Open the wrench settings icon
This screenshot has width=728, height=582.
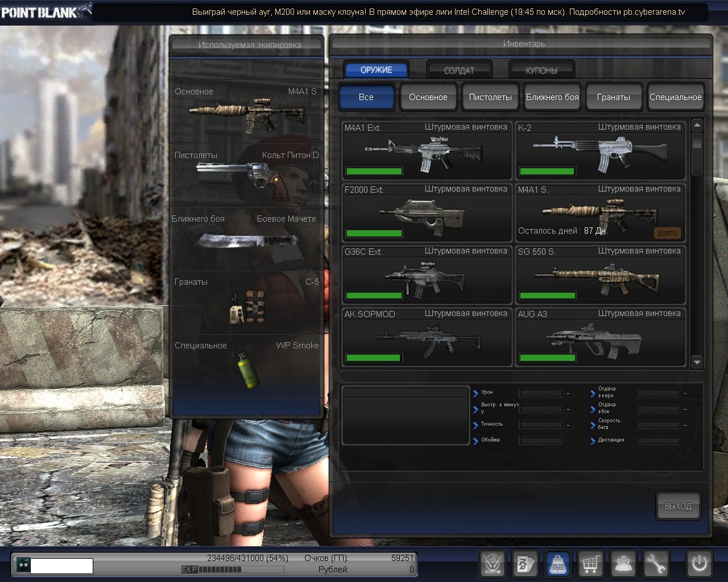[656, 564]
